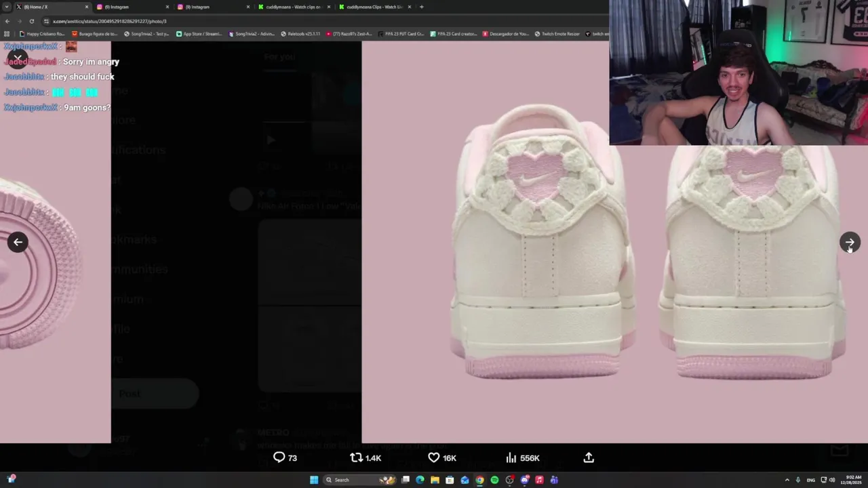The width and height of the screenshot is (868, 488).
Task: Close the Home / X tab
Action: pyautogui.click(x=86, y=7)
